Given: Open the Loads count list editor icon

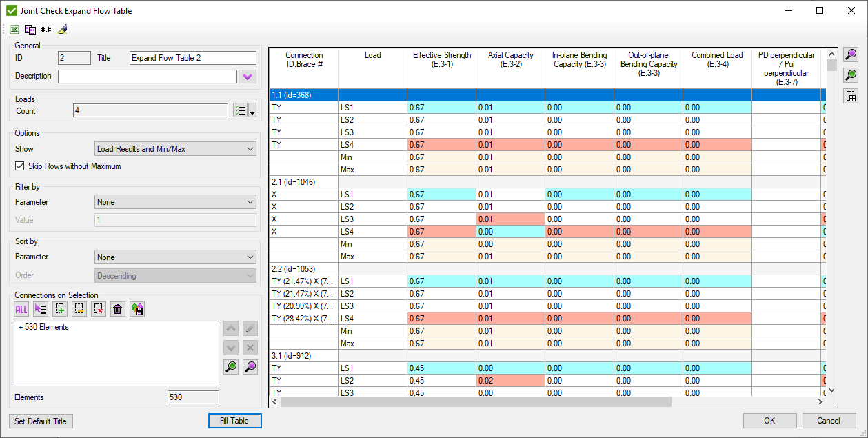Looking at the screenshot, I should 239,110.
